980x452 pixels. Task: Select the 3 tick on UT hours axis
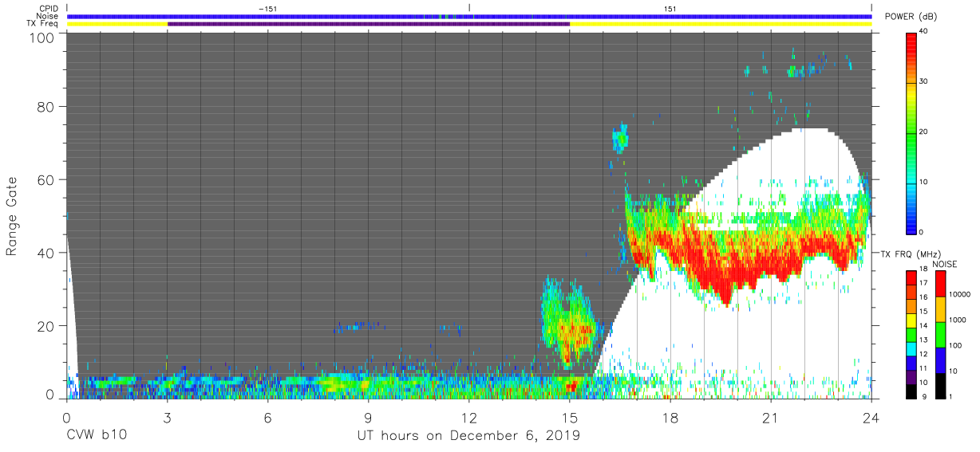167,417
